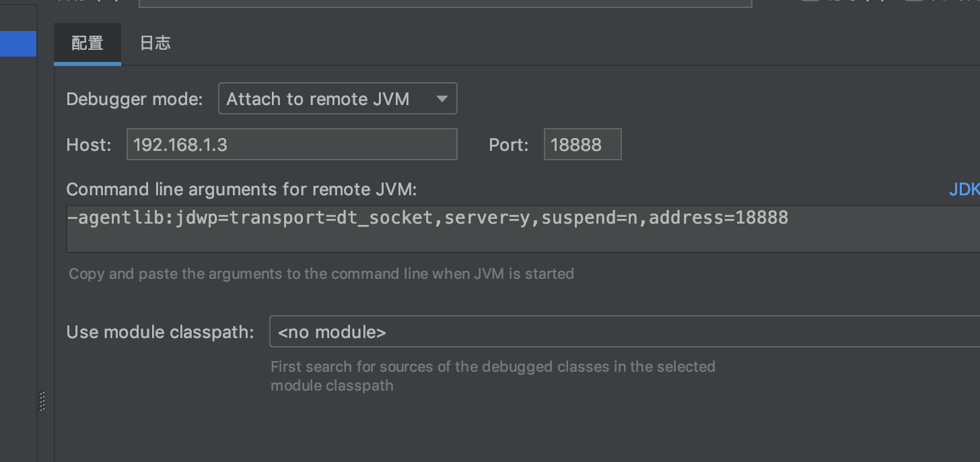The width and height of the screenshot is (980, 462).
Task: Click the Copy and paste arguments hint text
Action: (321, 274)
